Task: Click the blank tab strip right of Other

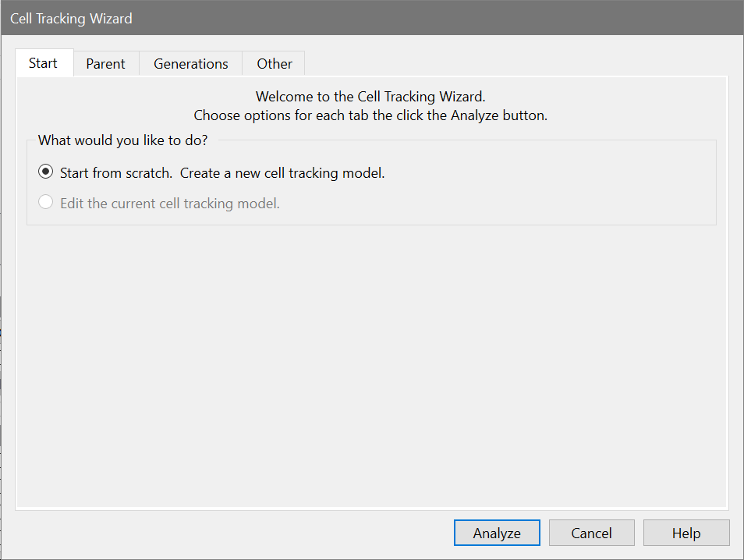Action: tap(515, 64)
